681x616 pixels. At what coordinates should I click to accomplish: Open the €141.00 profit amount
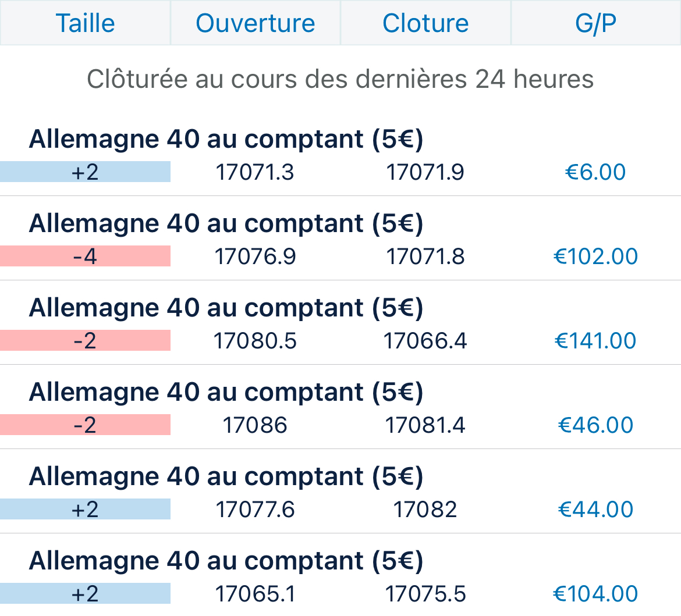coord(595,341)
